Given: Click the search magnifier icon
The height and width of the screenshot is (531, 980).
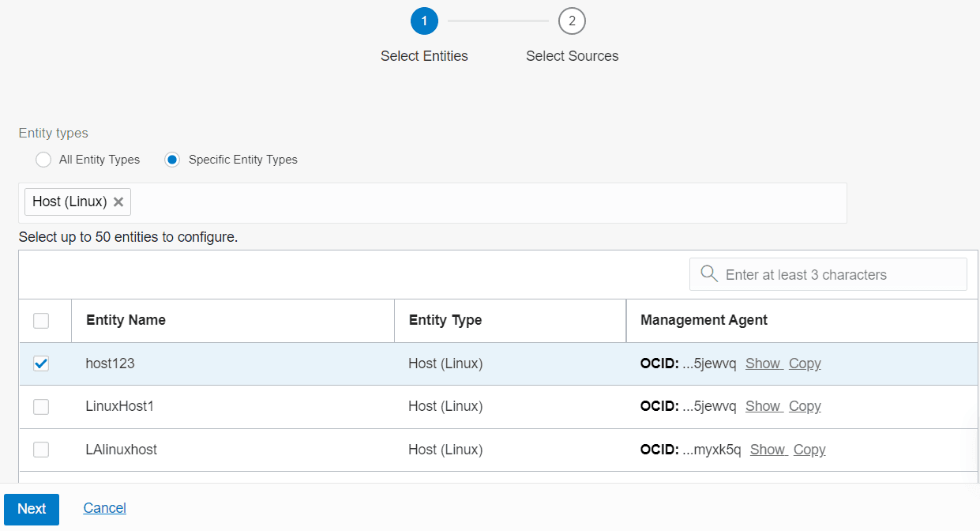Looking at the screenshot, I should pyautogui.click(x=708, y=273).
